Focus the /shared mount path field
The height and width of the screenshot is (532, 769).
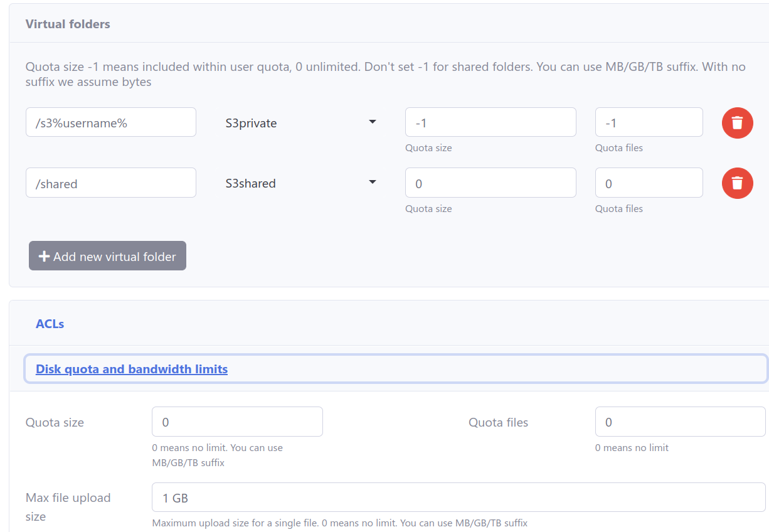coord(110,183)
